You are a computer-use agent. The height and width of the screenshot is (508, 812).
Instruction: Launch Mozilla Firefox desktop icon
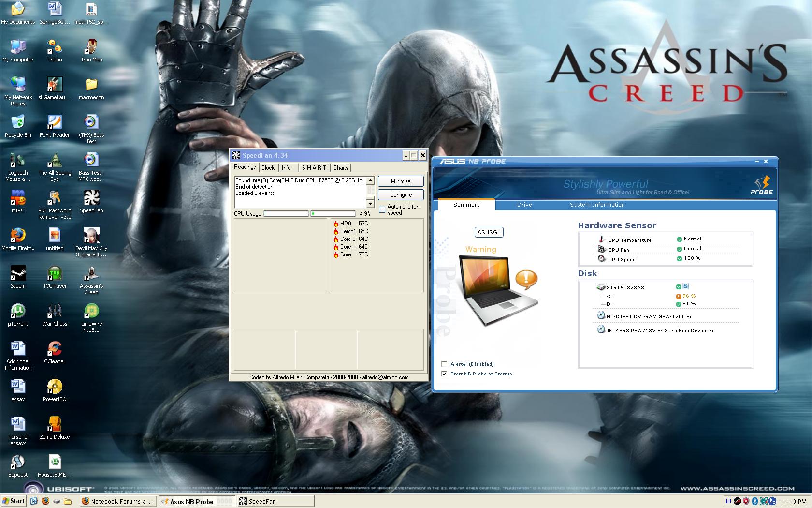pyautogui.click(x=18, y=239)
